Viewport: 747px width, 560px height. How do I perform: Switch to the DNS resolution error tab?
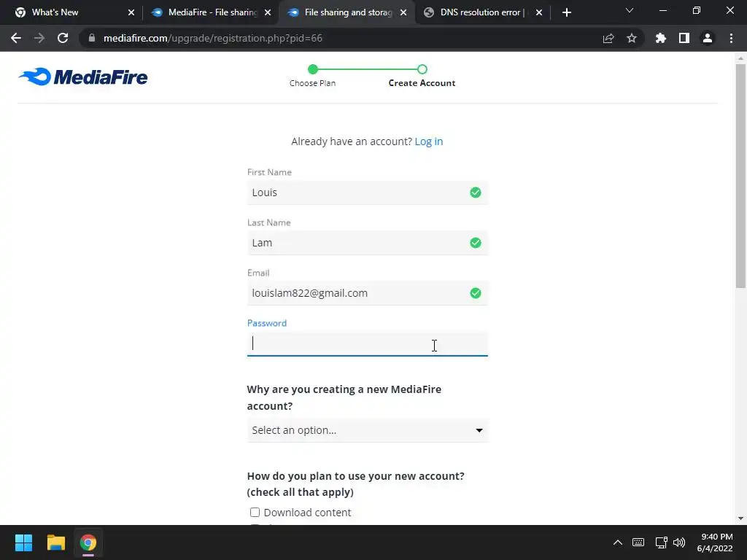[481, 12]
